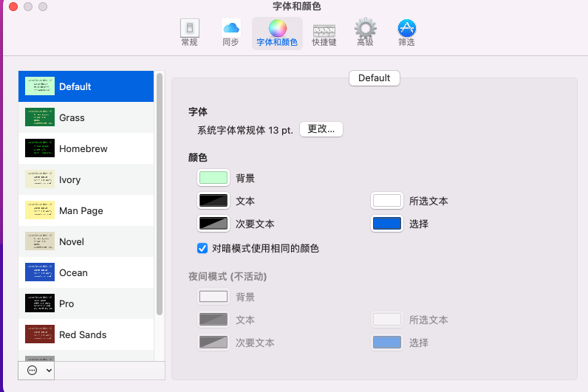588x392 pixels.
Task: Open the 所选文本 selected text color swatch
Action: point(387,201)
